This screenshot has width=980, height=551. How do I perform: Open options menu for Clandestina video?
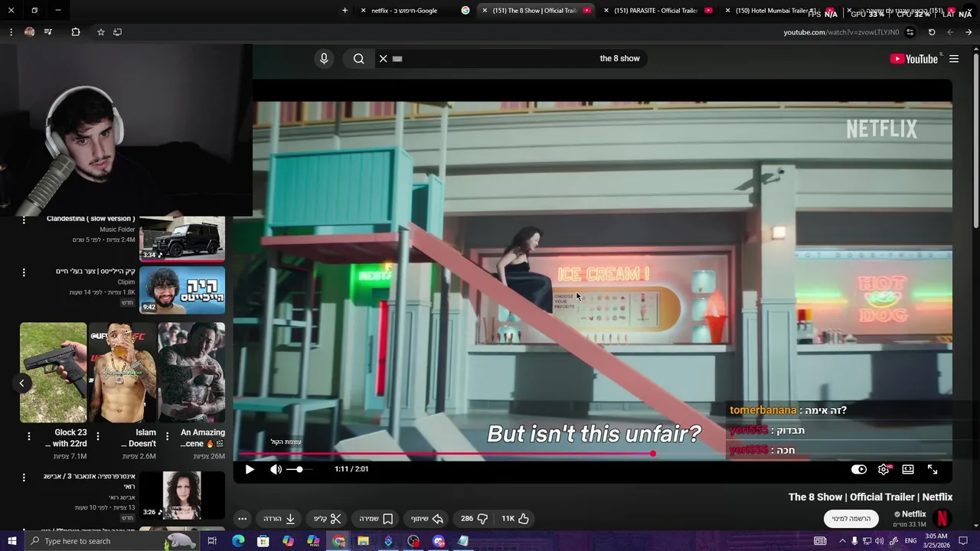point(24,220)
